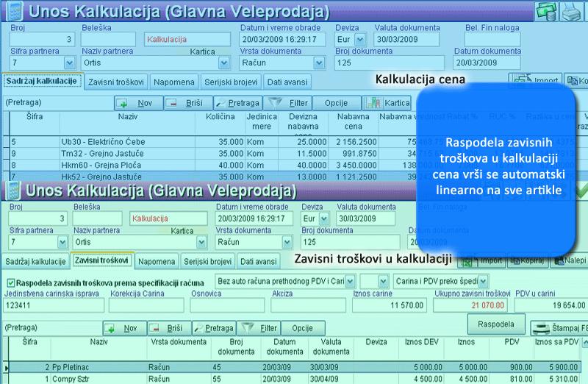Select Serijski brojevi tab in lower window

point(207,261)
